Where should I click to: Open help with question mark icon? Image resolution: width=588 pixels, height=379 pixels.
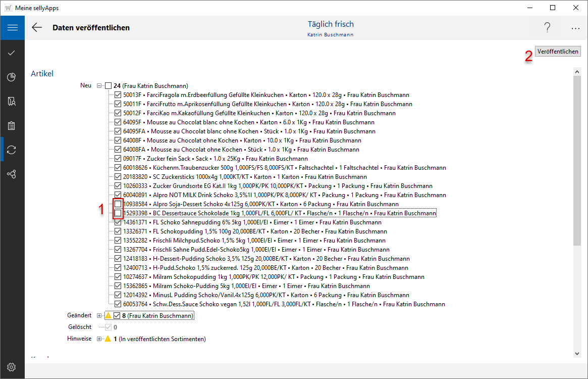click(x=547, y=28)
